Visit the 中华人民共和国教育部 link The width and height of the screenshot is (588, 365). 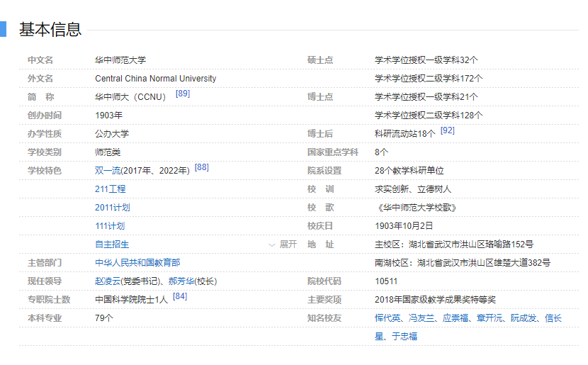point(137,263)
